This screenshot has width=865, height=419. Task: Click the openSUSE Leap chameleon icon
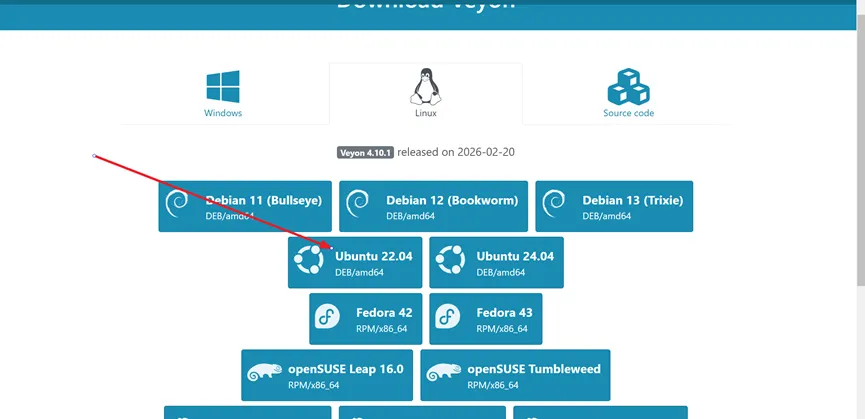[x=265, y=372]
